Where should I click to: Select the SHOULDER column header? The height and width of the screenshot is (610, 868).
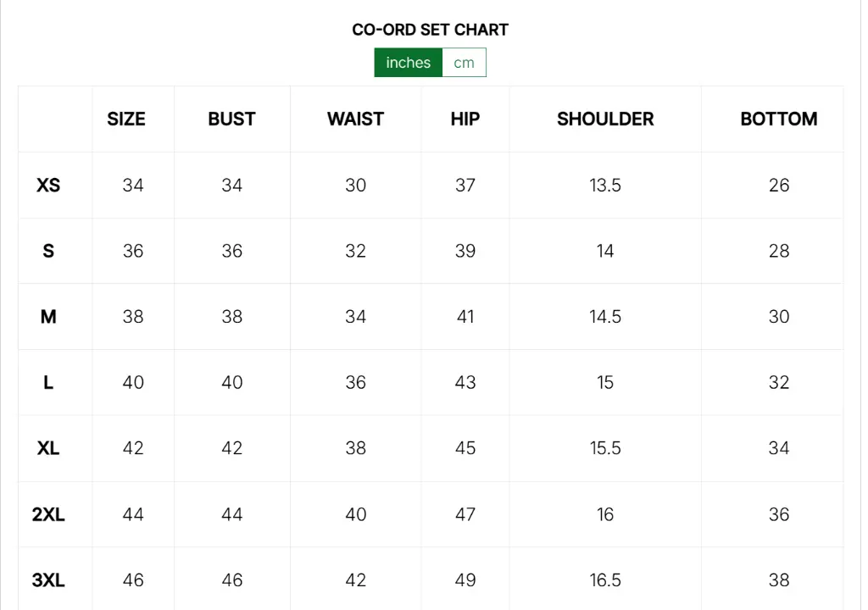(x=605, y=119)
